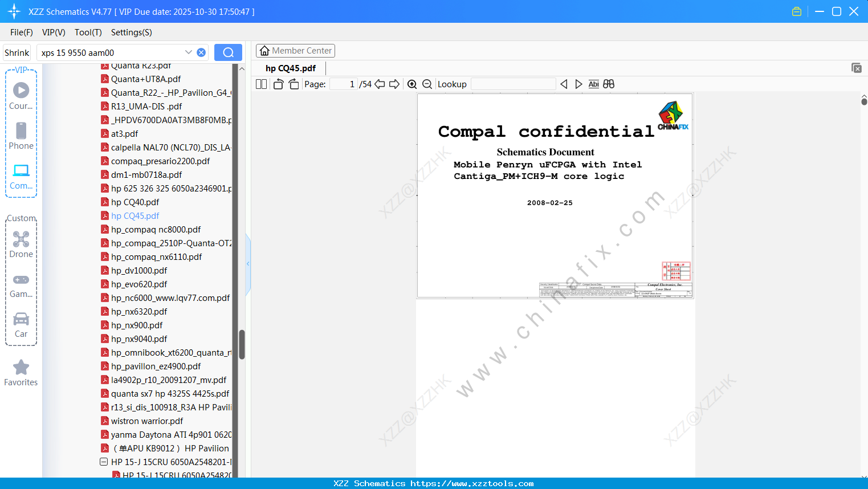The width and height of the screenshot is (868, 489).
Task: Select the Phone category icon
Action: (21, 136)
